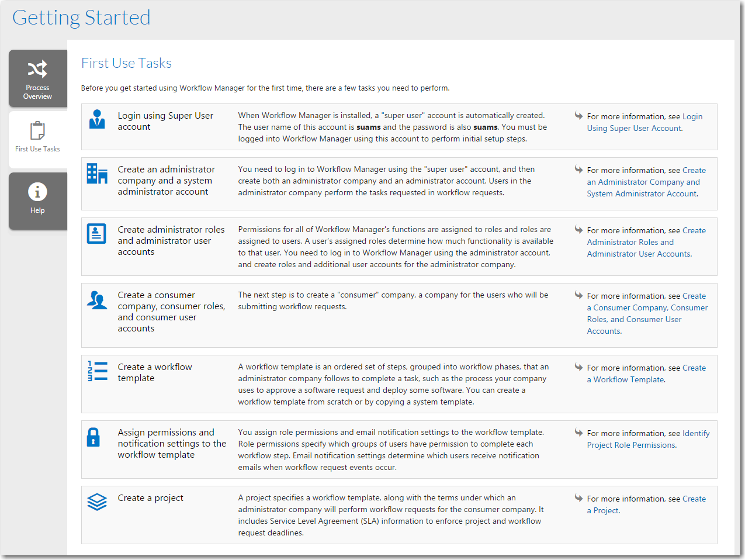Click 'Create a workflow template' task title
The image size is (745, 560).
tap(155, 372)
